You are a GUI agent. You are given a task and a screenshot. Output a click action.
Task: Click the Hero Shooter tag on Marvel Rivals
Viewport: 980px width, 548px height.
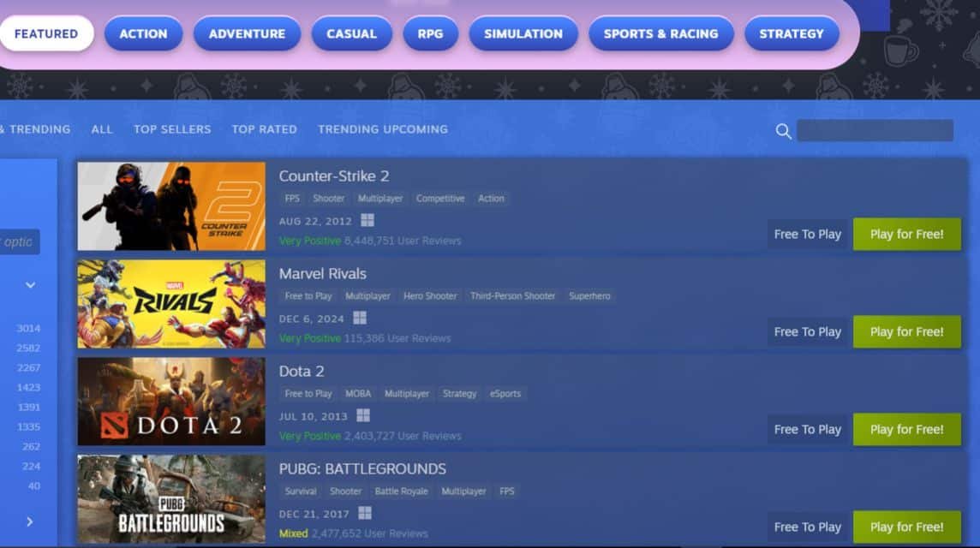[x=430, y=296]
